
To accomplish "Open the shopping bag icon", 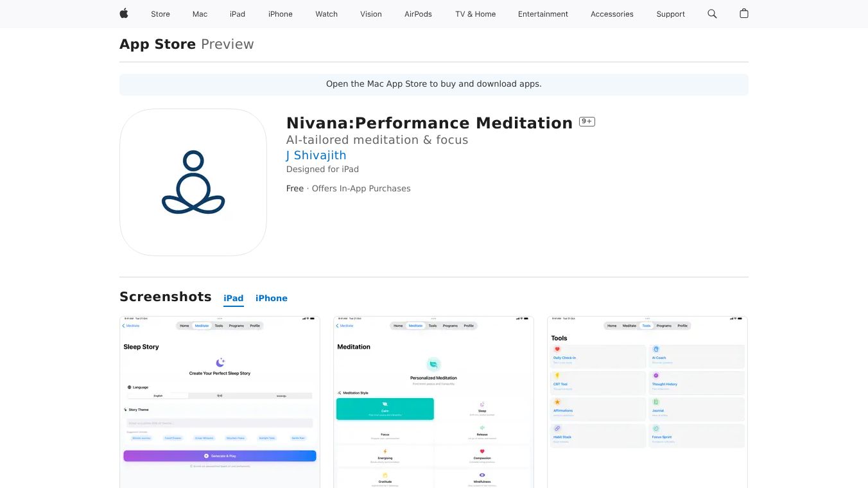I will [744, 13].
